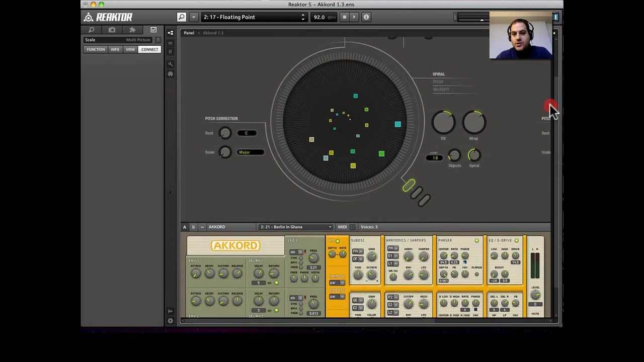Open the '2: 21 - Berlin In Ghana' dropdown

(295, 227)
